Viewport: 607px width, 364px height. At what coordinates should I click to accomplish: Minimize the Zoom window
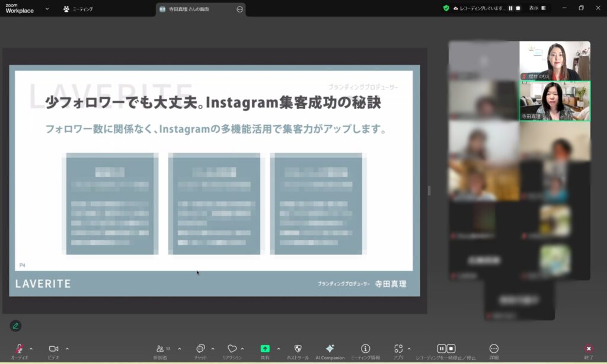[564, 8]
